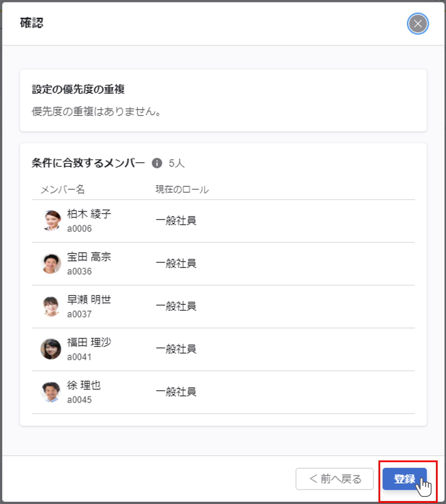Click the 一般社員 role for a0045
The width and height of the screenshot is (446, 504).
click(x=176, y=392)
